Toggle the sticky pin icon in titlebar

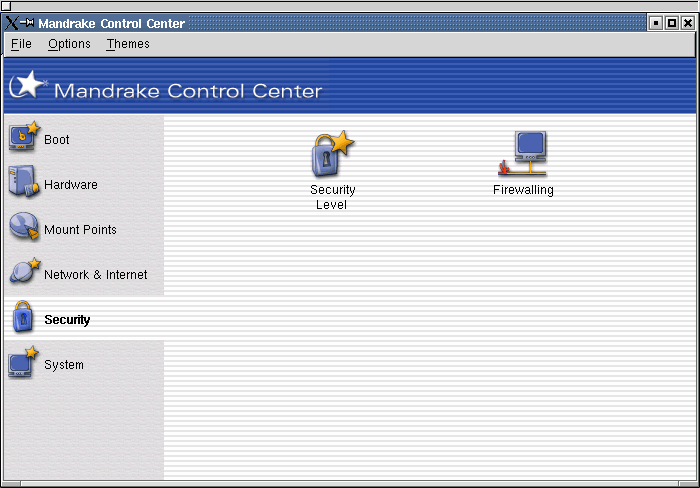click(x=27, y=22)
